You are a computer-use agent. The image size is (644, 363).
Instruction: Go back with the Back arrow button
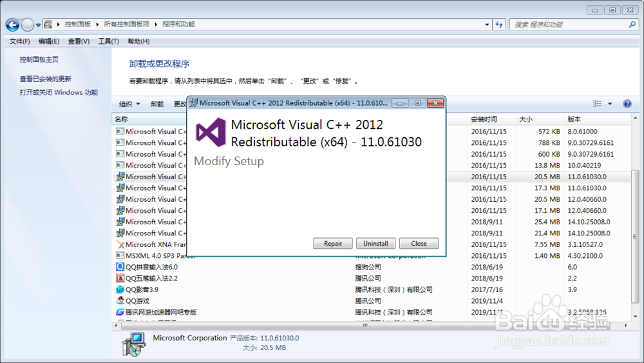12,25
